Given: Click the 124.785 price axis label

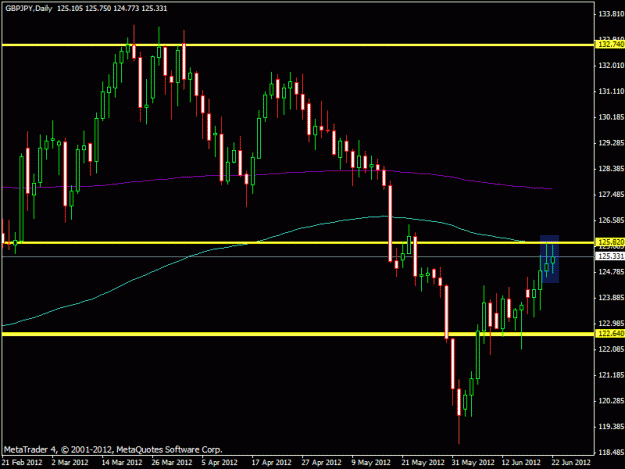Looking at the screenshot, I should [611, 272].
